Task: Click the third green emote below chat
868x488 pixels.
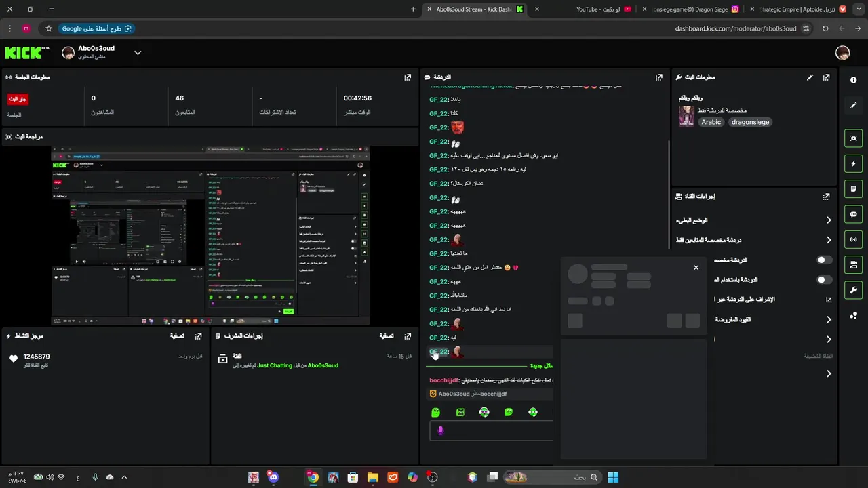Action: click(x=484, y=412)
